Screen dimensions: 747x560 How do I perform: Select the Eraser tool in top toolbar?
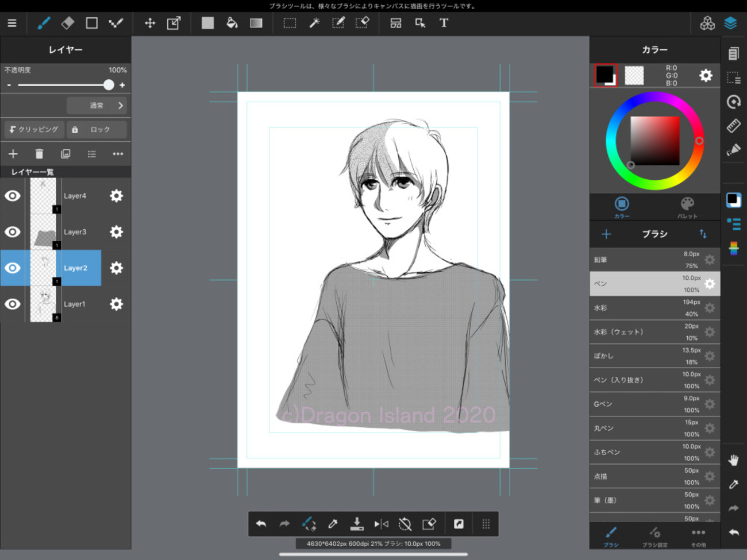pyautogui.click(x=68, y=23)
